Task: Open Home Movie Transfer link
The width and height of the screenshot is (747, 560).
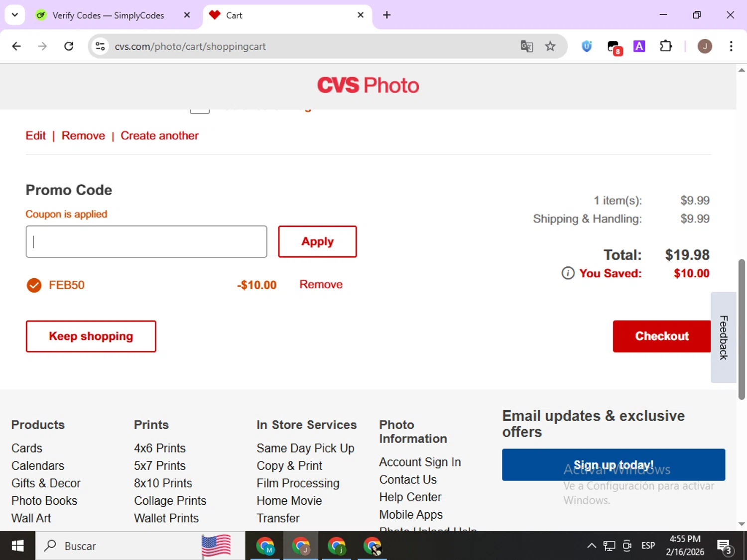Action: coord(289,509)
